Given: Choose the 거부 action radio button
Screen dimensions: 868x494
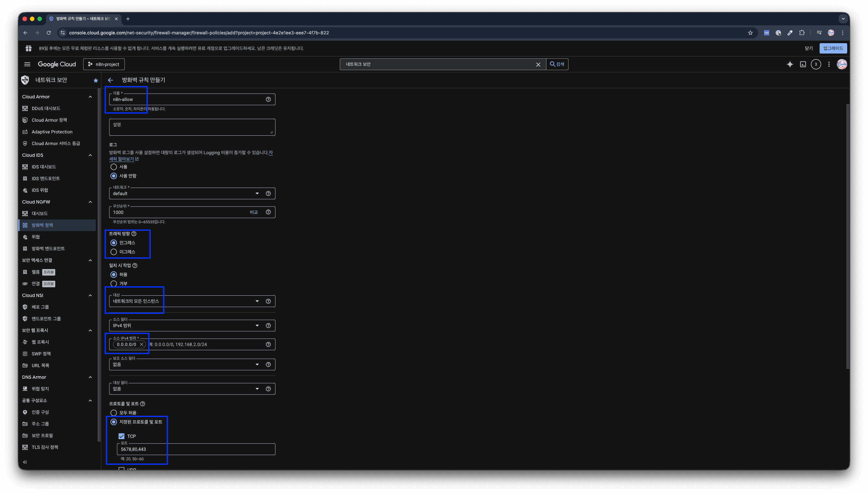Looking at the screenshot, I should pyautogui.click(x=114, y=283).
